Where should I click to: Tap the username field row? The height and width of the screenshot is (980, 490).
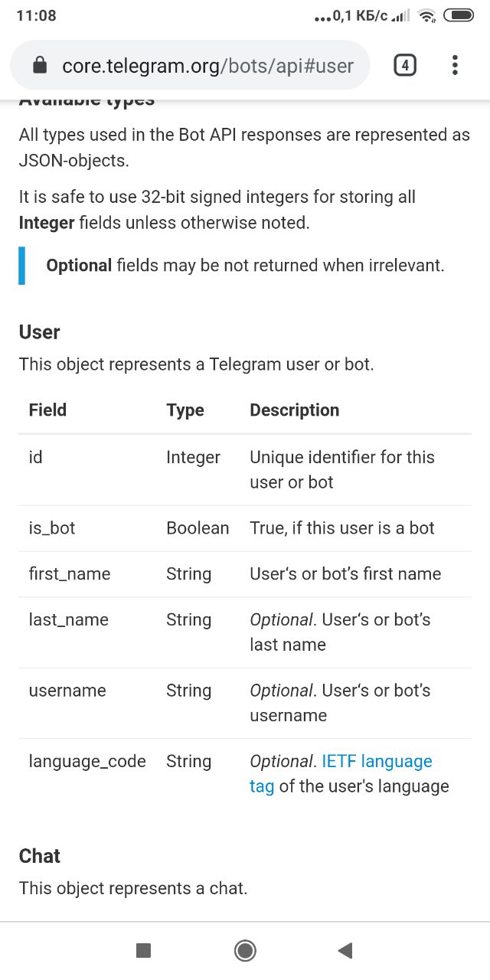coord(245,703)
